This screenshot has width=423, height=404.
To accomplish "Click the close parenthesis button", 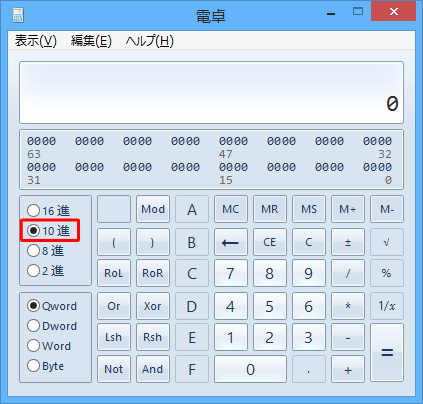I will pos(153,242).
